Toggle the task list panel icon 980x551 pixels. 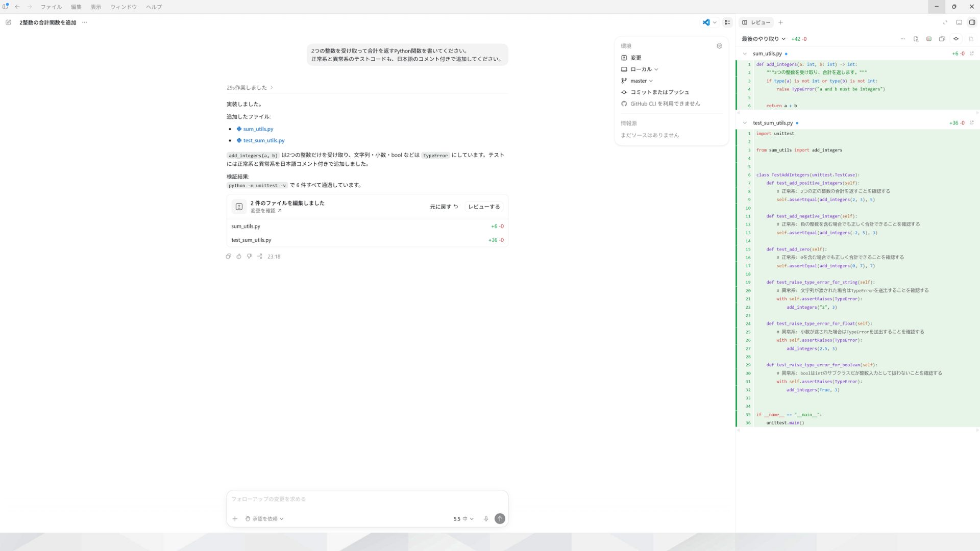pos(727,22)
